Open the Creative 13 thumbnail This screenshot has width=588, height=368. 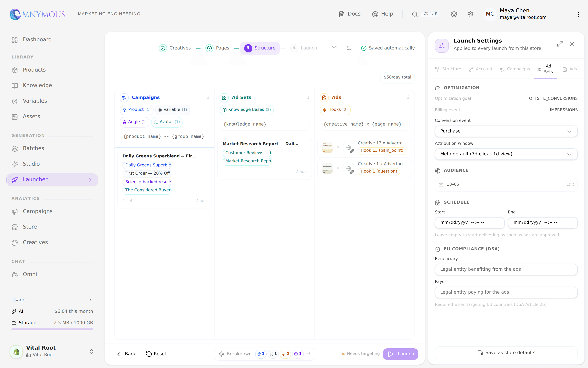pos(327,148)
